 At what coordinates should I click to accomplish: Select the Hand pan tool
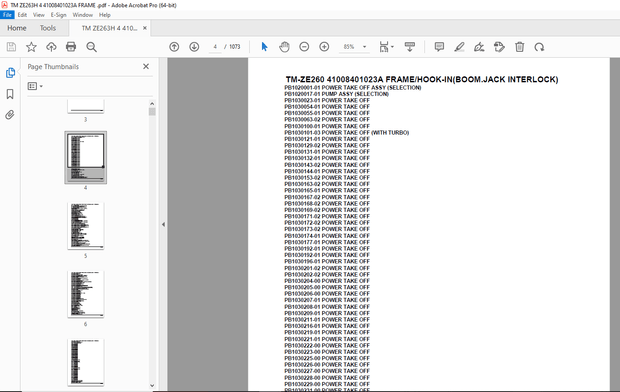284,47
